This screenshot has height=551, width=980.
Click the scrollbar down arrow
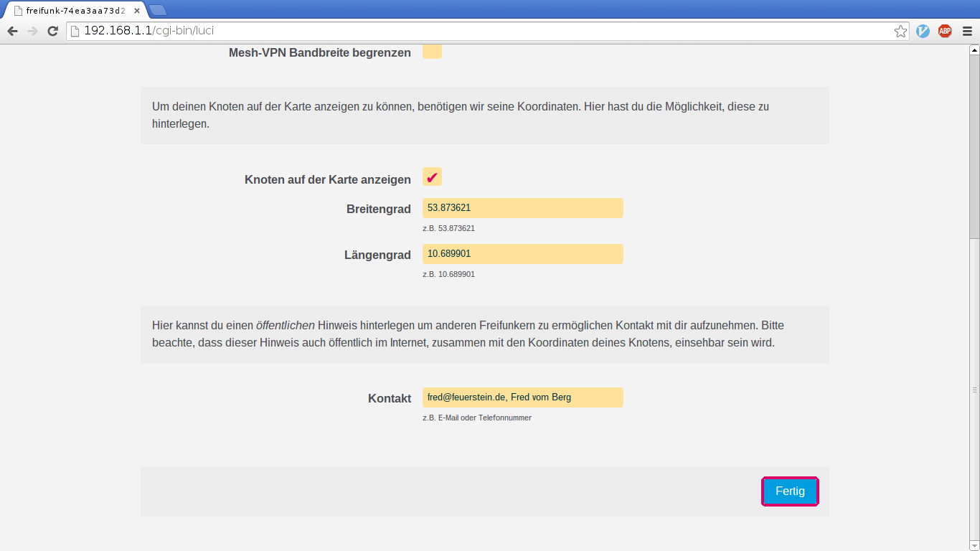974,545
